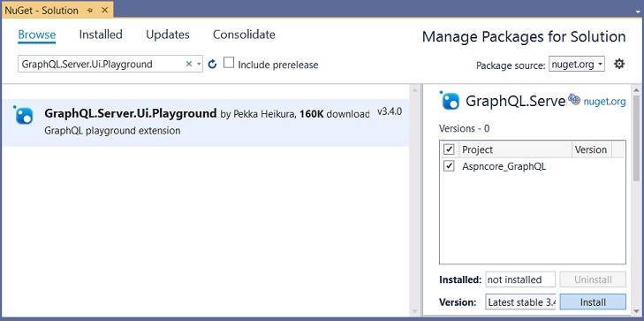The width and height of the screenshot is (644, 321).
Task: Click the globe icon beside nuget.org link
Action: pos(573,99)
